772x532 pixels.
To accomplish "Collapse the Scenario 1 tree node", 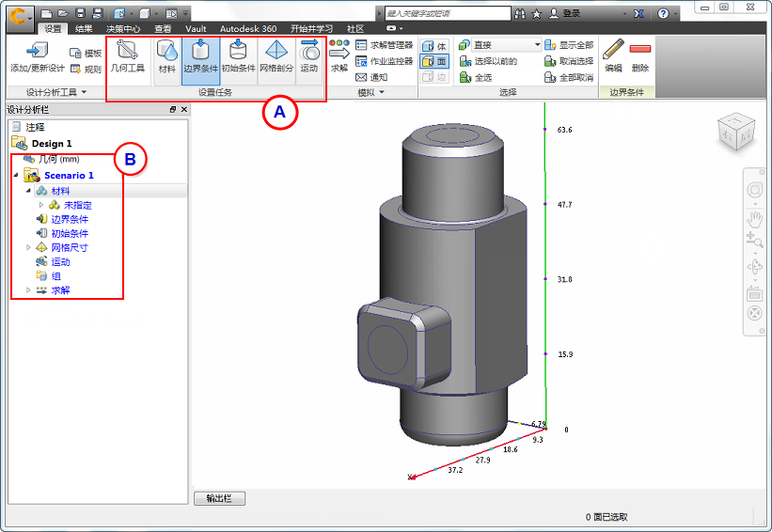I will pos(16,175).
